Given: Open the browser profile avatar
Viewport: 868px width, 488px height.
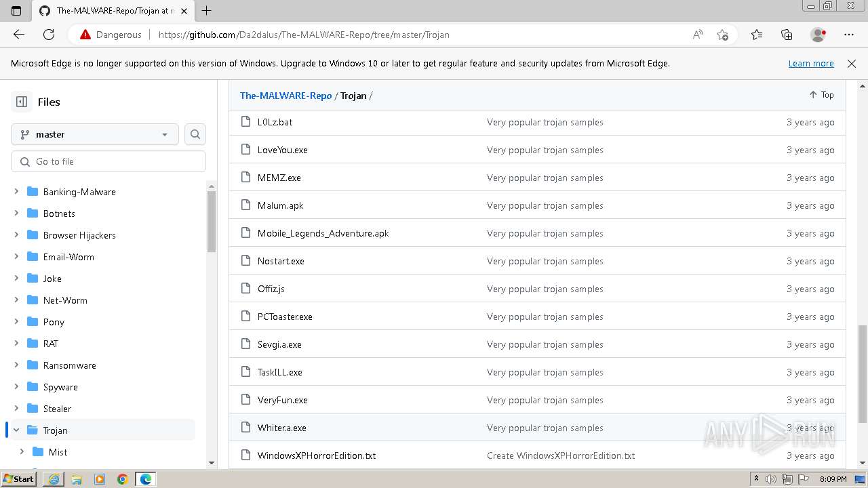Looking at the screenshot, I should (x=818, y=35).
